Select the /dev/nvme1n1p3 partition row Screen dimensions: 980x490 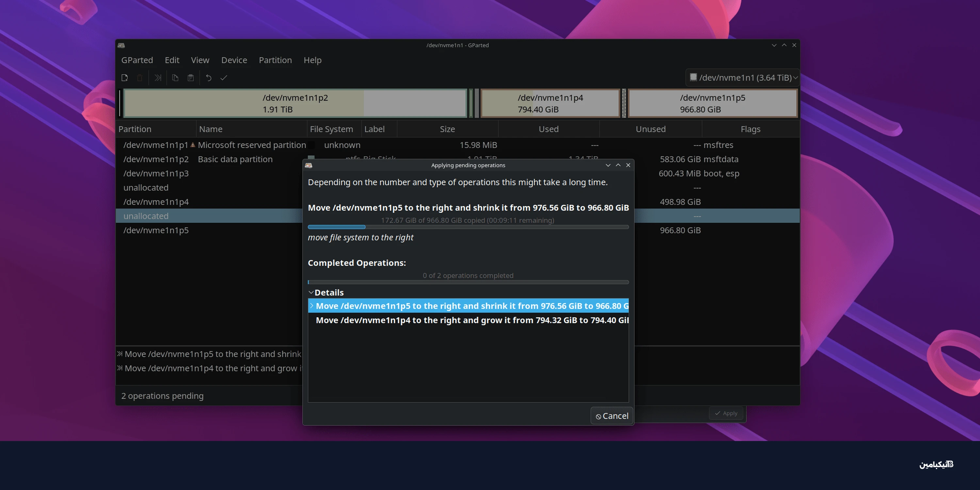(209, 173)
